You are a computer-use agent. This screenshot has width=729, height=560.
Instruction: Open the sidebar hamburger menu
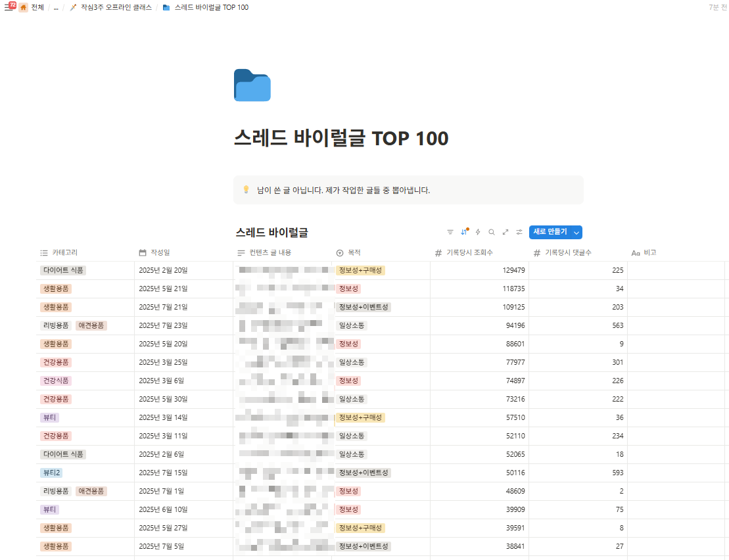(9, 7)
